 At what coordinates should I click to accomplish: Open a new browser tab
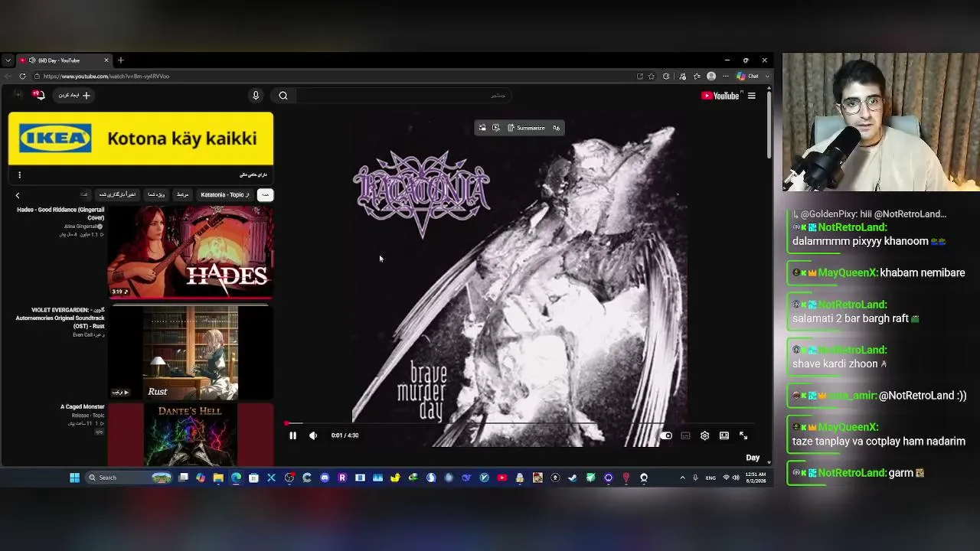pos(120,60)
